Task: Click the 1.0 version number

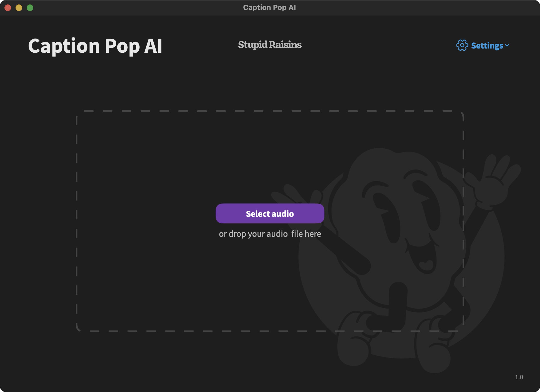Action: 519,377
